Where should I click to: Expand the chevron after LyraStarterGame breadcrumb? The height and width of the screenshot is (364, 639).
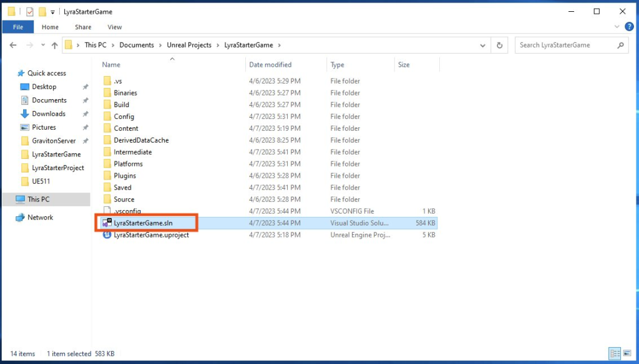279,45
